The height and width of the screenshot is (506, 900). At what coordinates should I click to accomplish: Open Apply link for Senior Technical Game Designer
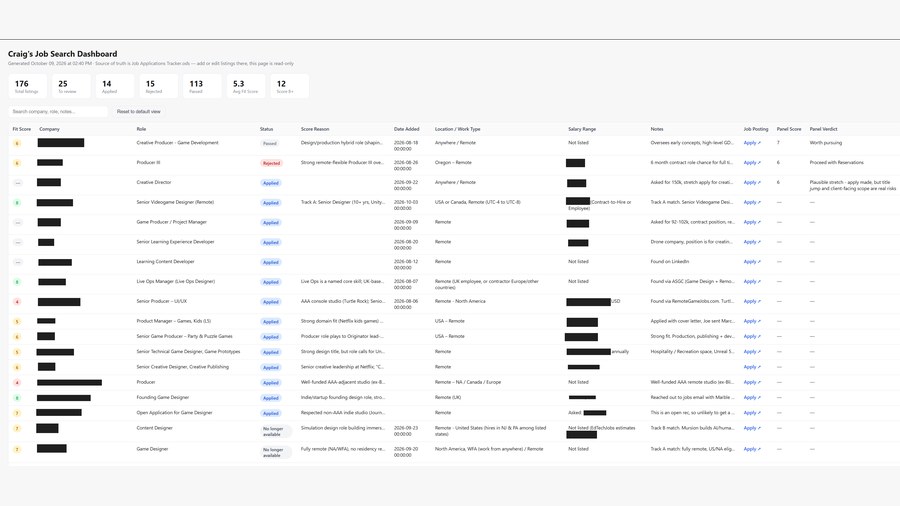coord(752,352)
